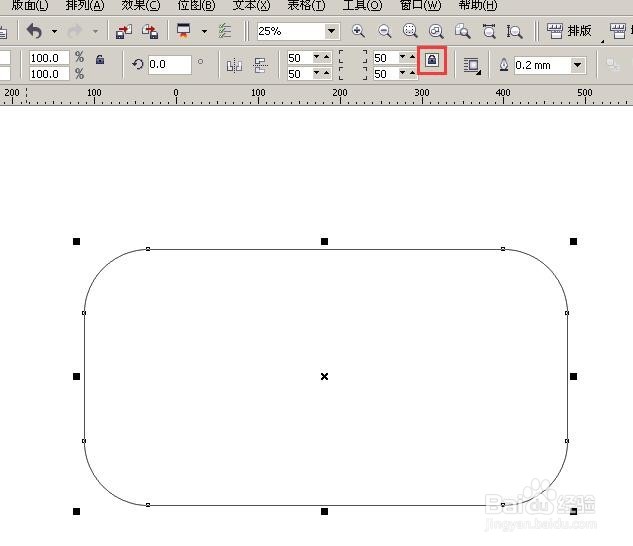This screenshot has height=546, width=633.
Task: Click the Zoom to Page icon
Action: (462, 31)
